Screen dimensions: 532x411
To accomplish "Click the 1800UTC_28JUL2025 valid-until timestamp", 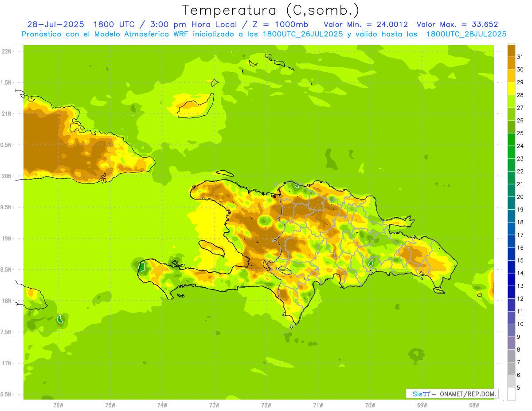I will [466, 34].
